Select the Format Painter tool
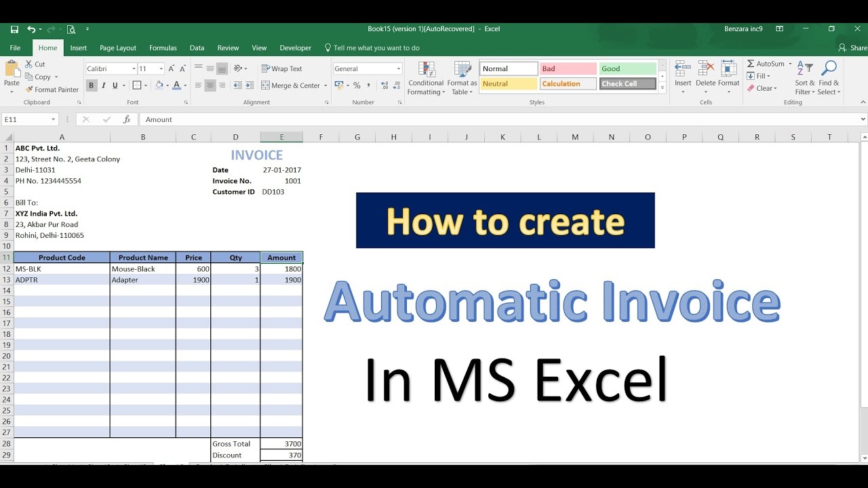 52,89
